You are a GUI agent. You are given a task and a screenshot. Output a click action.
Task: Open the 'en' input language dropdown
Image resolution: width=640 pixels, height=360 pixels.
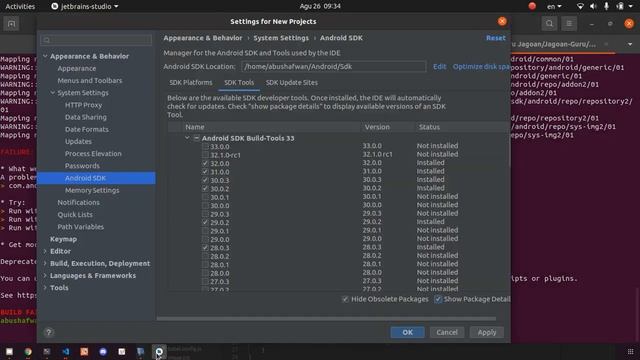(x=554, y=6)
